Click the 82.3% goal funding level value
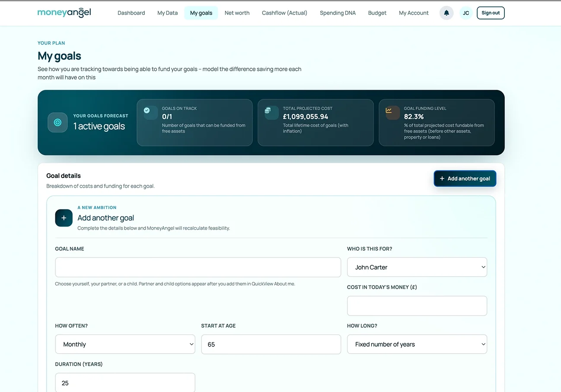This screenshot has width=561, height=392. tap(414, 117)
